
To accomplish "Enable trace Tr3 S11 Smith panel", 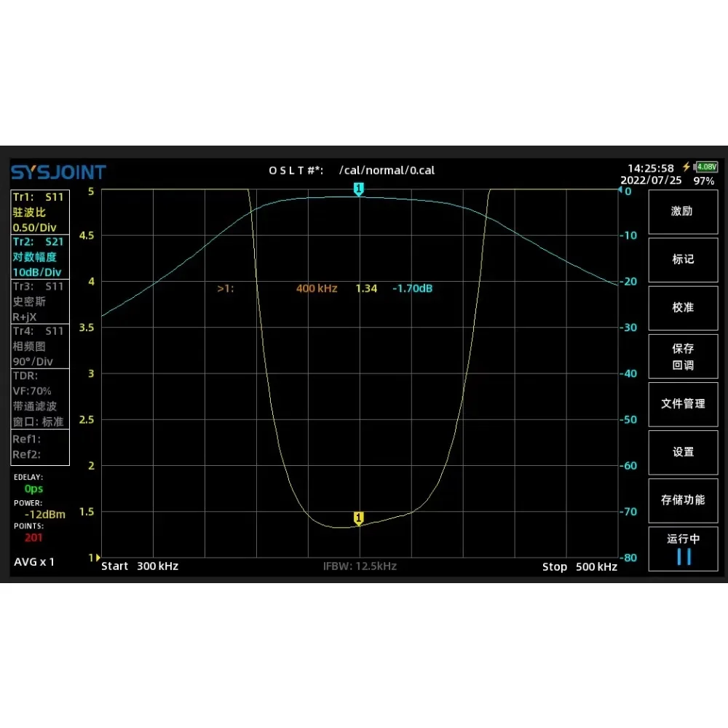I will 40,301.
